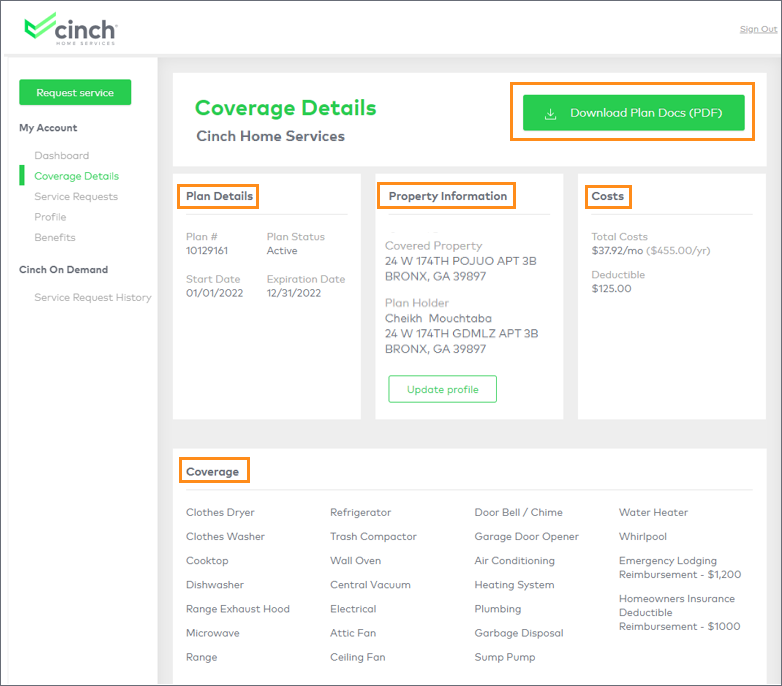This screenshot has width=782, height=686.
Task: Click Cooktop coverage item
Action: [x=207, y=560]
